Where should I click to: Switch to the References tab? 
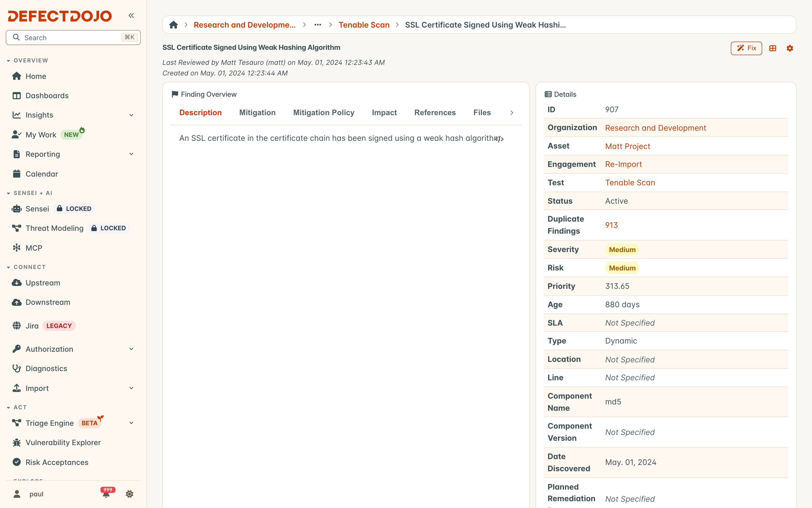435,113
